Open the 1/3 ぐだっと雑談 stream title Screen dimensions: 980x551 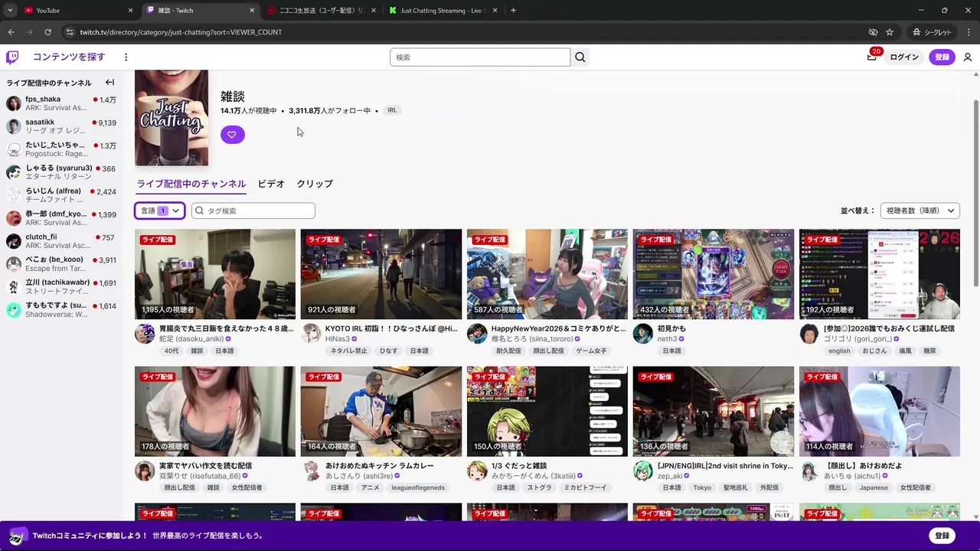point(519,465)
